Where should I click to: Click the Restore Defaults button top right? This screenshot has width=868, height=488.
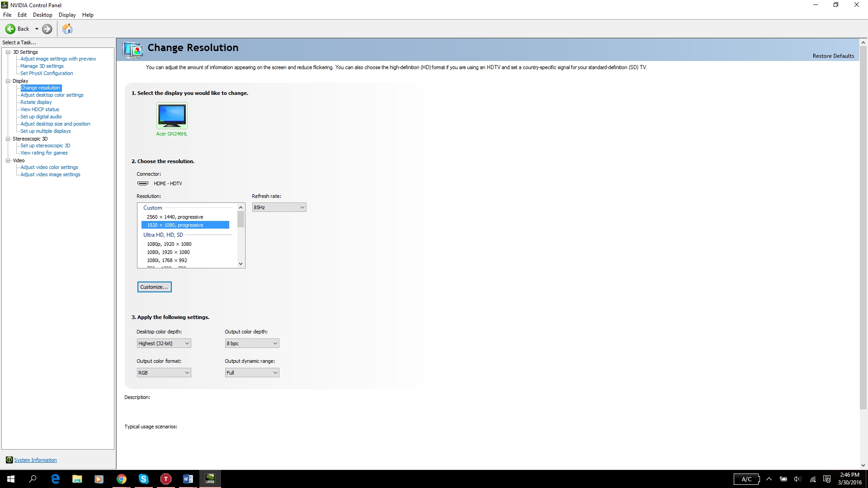pyautogui.click(x=834, y=56)
